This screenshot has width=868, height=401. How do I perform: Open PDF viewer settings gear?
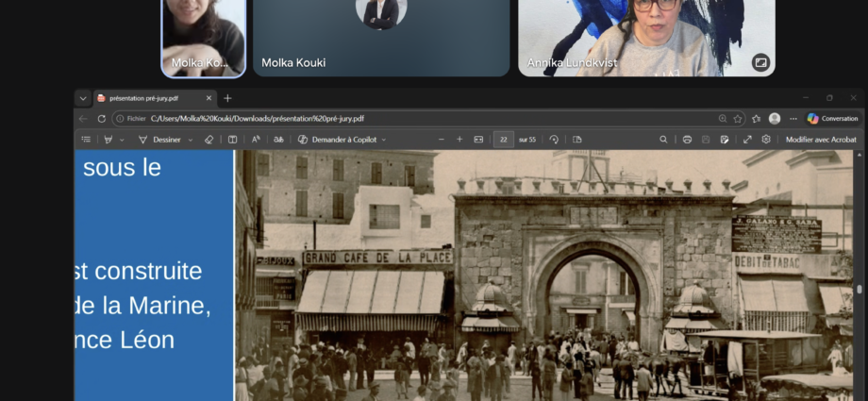(x=766, y=140)
